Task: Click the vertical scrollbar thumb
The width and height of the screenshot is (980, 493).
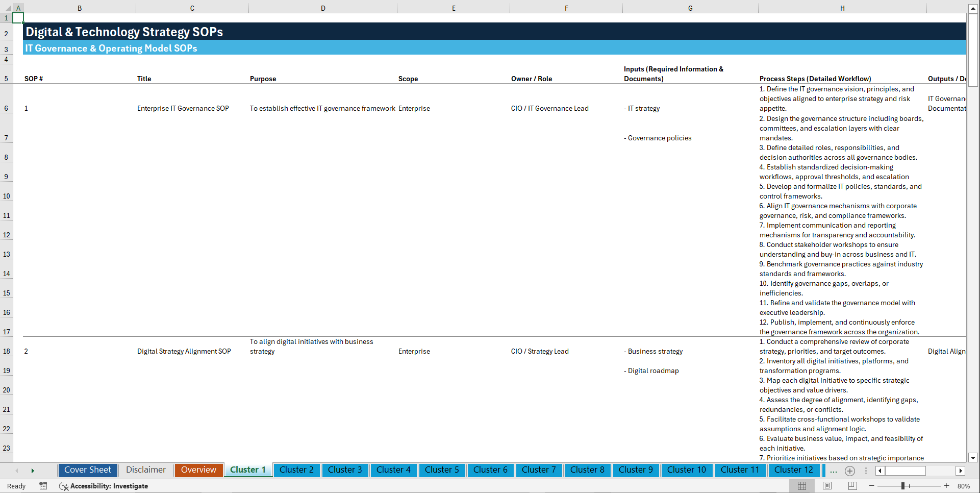Action: 973,50
